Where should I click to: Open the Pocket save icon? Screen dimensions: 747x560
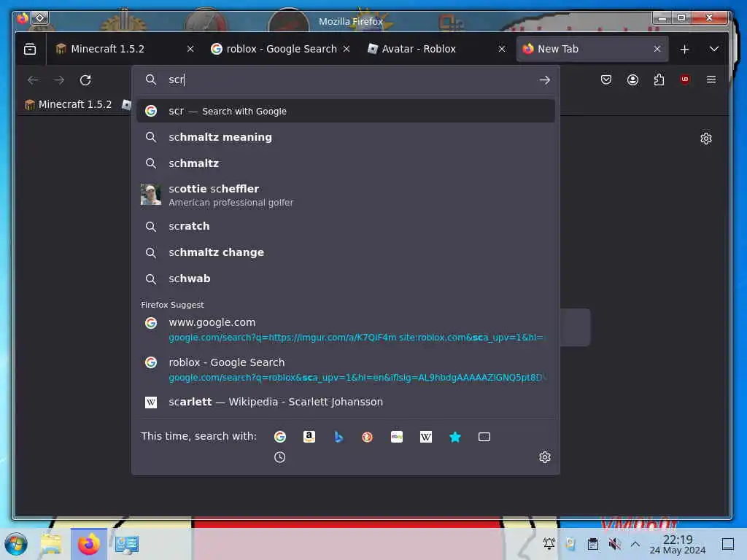[x=606, y=79]
